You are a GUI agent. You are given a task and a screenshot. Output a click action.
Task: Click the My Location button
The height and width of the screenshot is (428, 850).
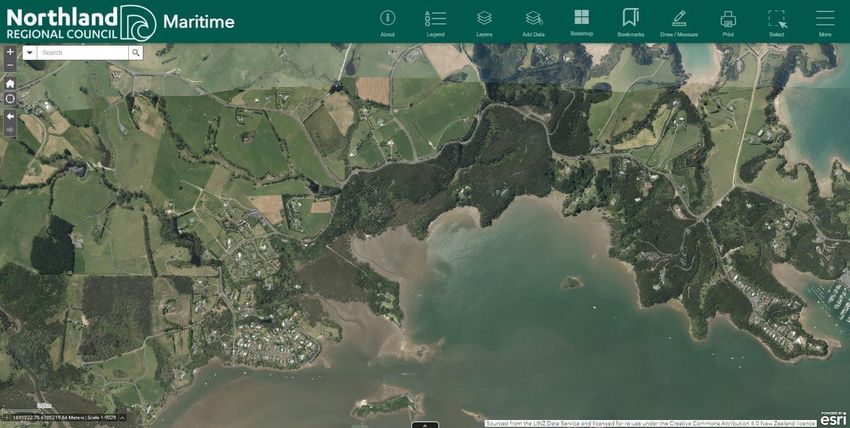click(10, 99)
